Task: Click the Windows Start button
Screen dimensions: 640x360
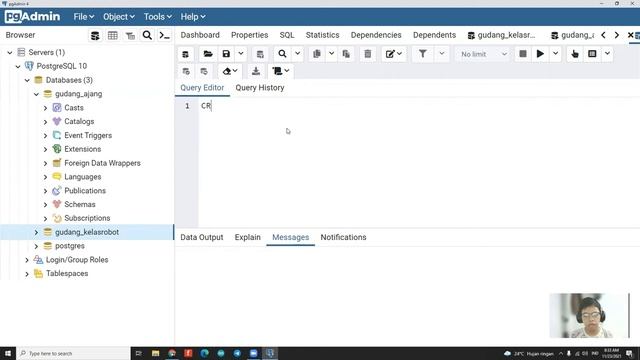Action: 8,353
